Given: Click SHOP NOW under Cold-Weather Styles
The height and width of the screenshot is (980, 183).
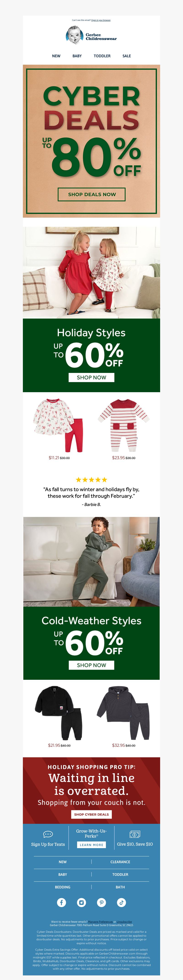Looking at the screenshot, I should coord(91,665).
